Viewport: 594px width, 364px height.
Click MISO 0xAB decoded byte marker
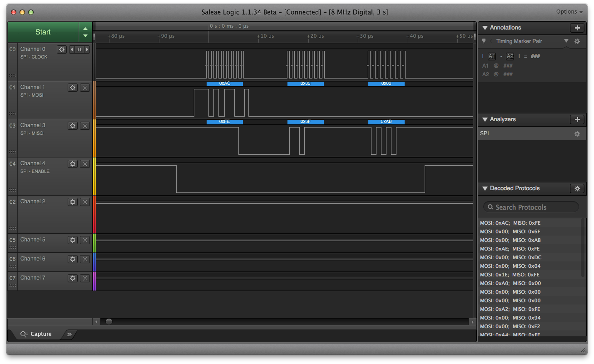pos(386,122)
